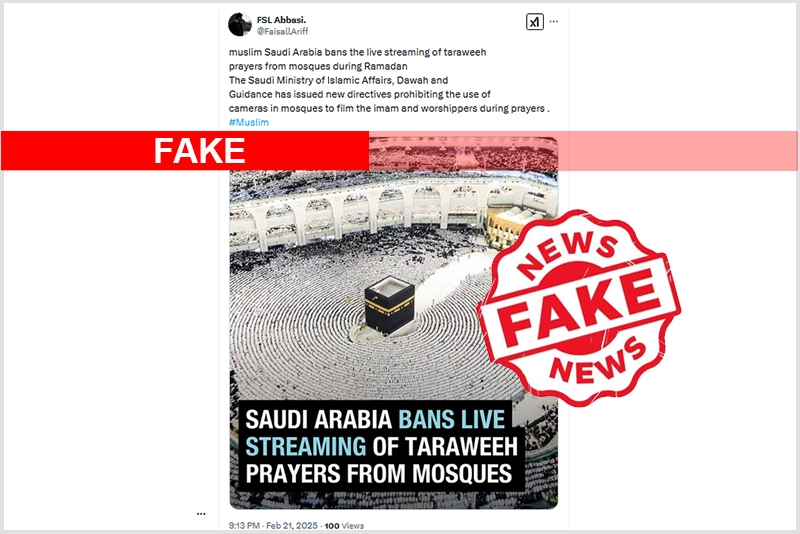This screenshot has width=800, height=534.
Task: Click the 9:13 PM timestamp
Action: 244,525
